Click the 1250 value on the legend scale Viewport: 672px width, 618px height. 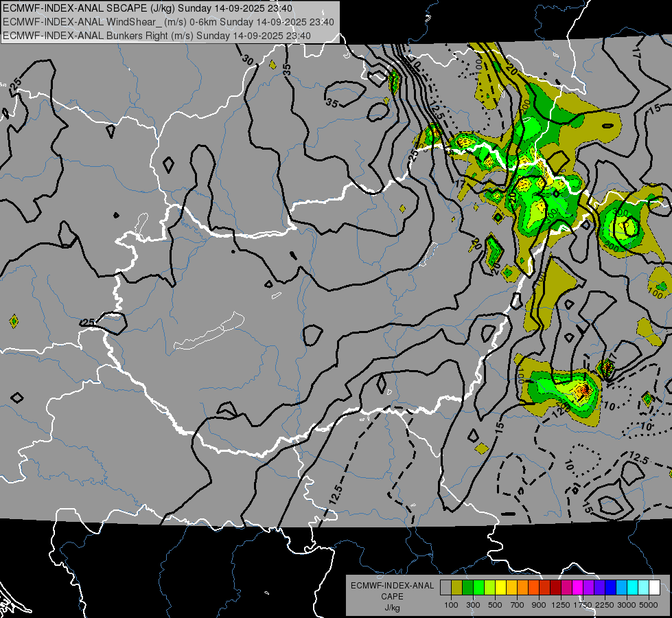click(x=561, y=605)
